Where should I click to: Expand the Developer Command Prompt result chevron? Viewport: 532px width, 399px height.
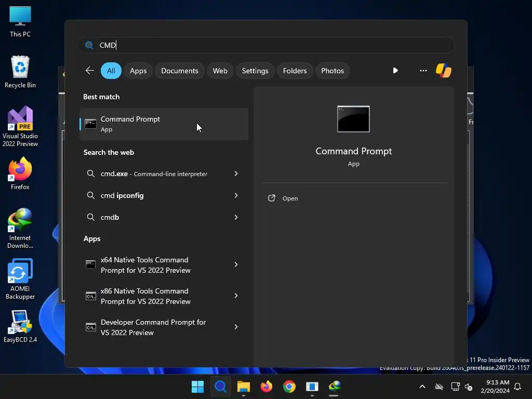(236, 327)
